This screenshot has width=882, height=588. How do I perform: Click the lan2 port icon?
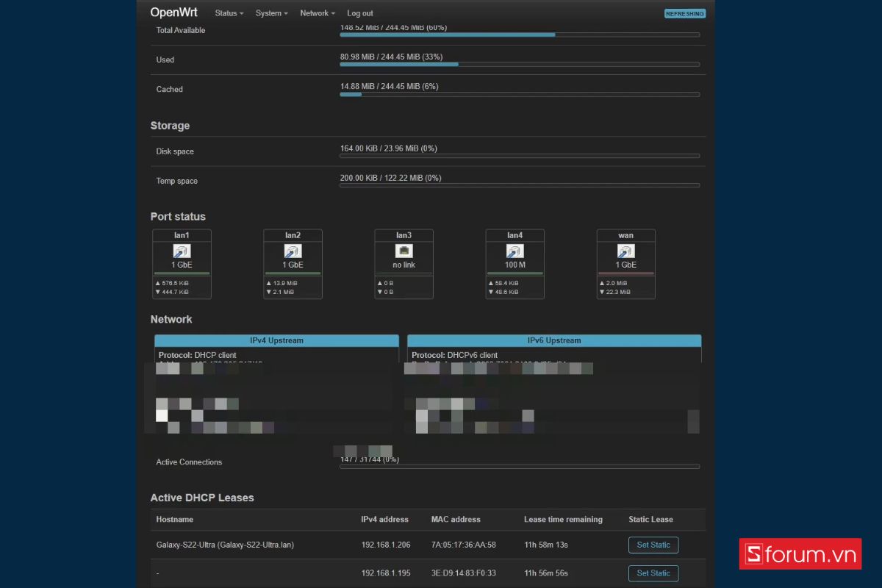click(293, 251)
